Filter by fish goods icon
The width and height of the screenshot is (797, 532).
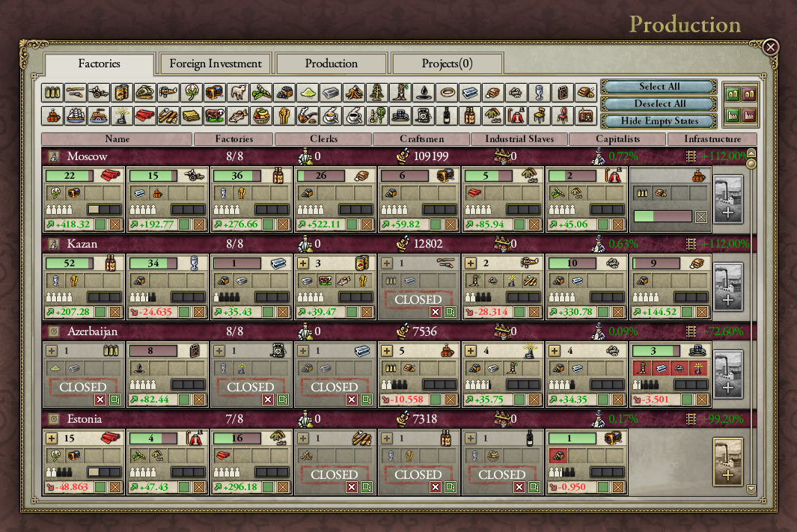(x=238, y=116)
